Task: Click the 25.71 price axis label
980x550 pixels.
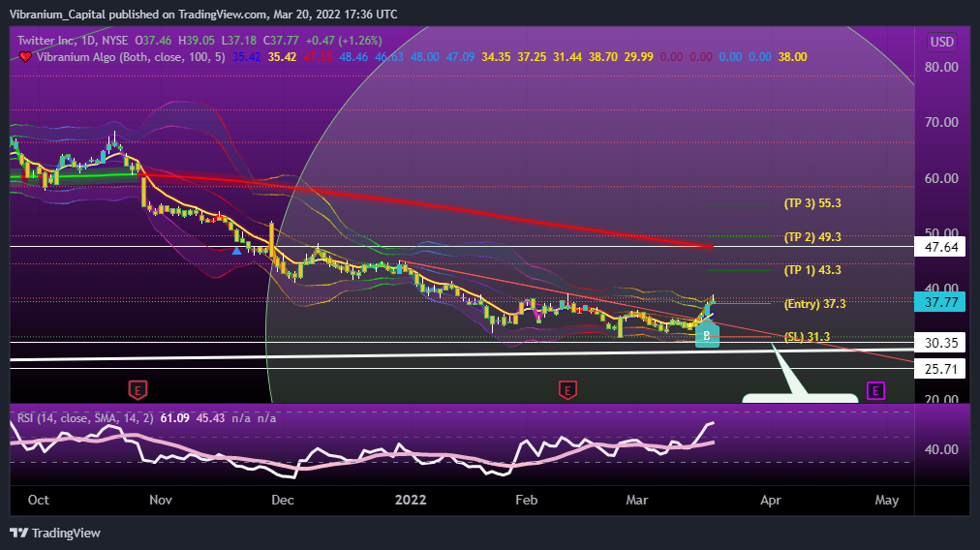Action: click(940, 369)
